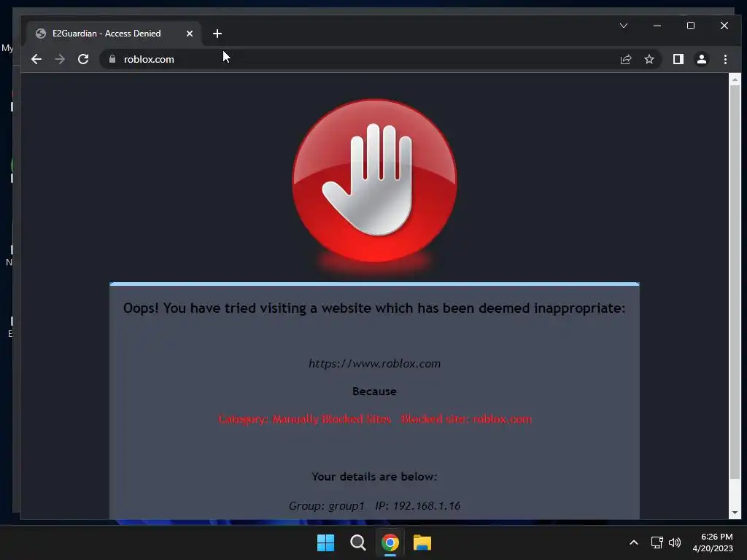Click the 'Your details are below' heading
The width and height of the screenshot is (747, 560).
374,477
